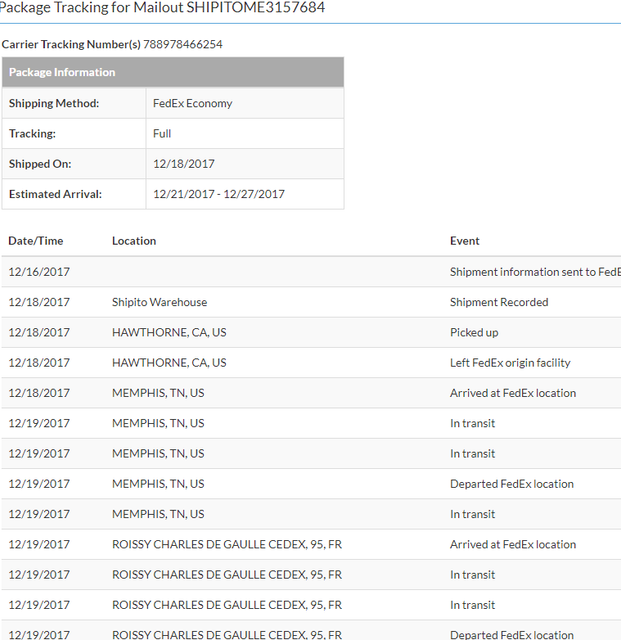Click the Shipment information sent to FedEx event
Image resolution: width=621 pixels, height=640 pixels.
pos(535,272)
